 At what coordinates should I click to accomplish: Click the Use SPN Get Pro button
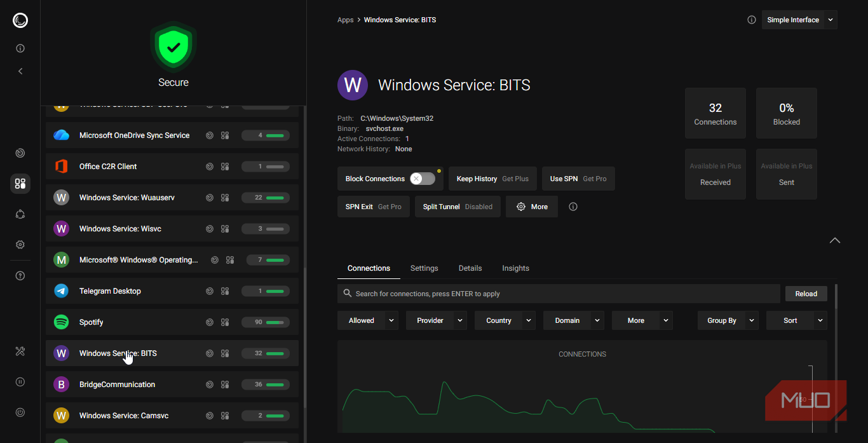[578, 179]
